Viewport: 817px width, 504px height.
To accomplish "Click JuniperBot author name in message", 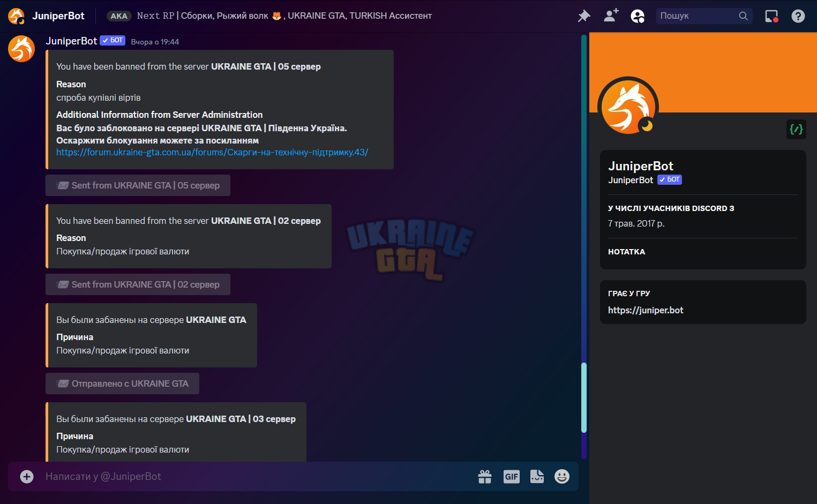I will point(71,41).
